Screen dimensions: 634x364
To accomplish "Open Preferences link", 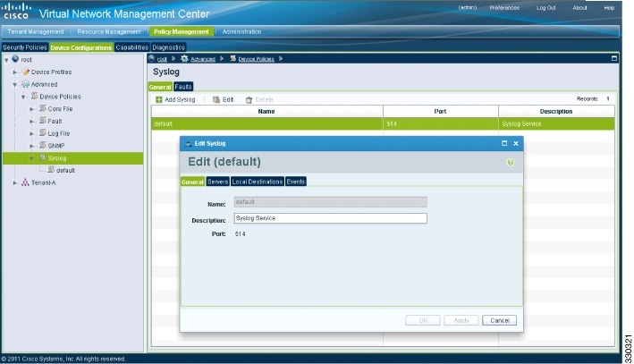I will (504, 8).
